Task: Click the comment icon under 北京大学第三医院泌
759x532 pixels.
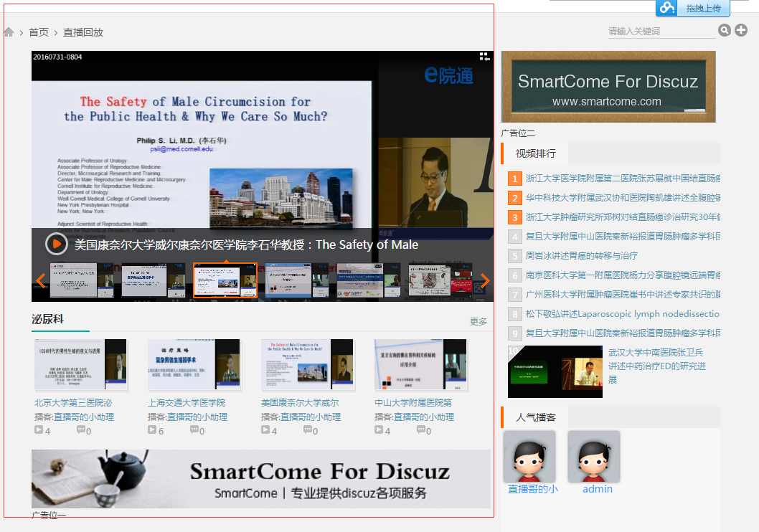Action: (x=81, y=429)
